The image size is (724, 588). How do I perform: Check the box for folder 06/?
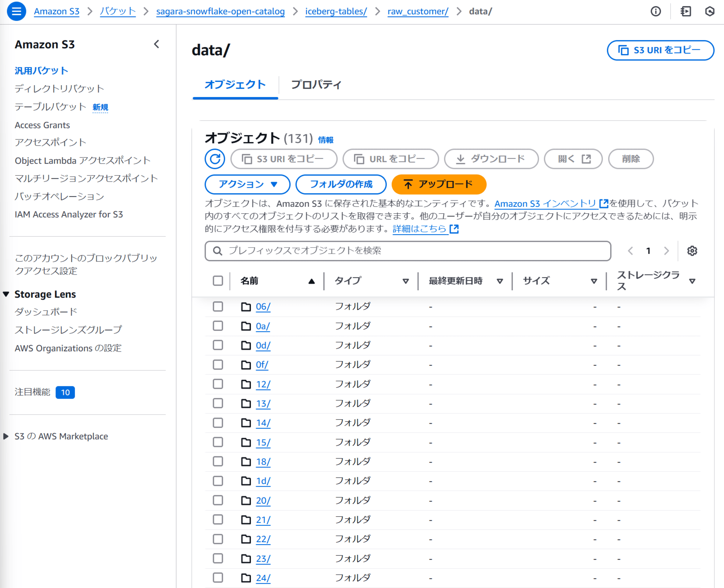218,307
